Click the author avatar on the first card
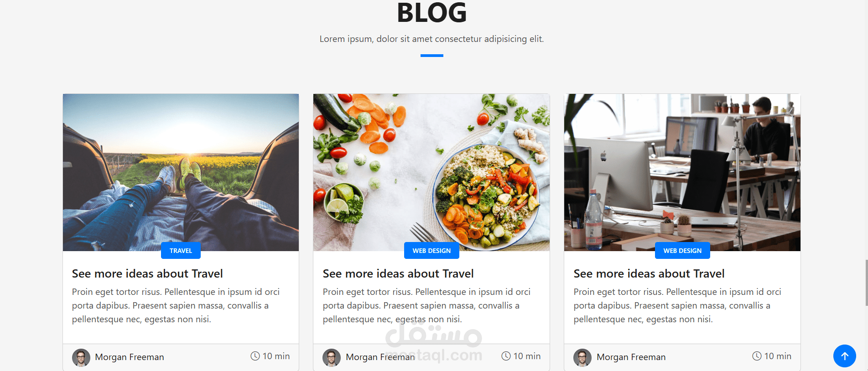Screen dimensions: 868x371 (x=81, y=358)
